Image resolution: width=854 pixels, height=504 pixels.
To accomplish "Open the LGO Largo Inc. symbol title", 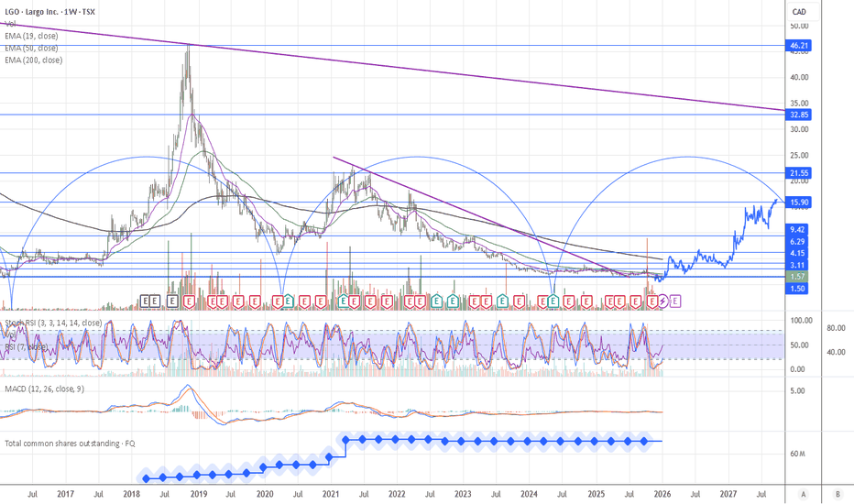I will [x=50, y=11].
